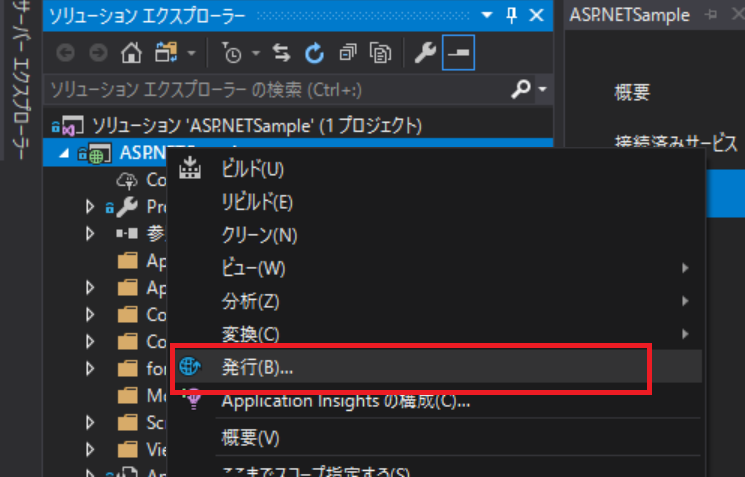Screen dimensions: 745x477
Task: Select 接続済みサービス in the right pane
Action: [676, 143]
